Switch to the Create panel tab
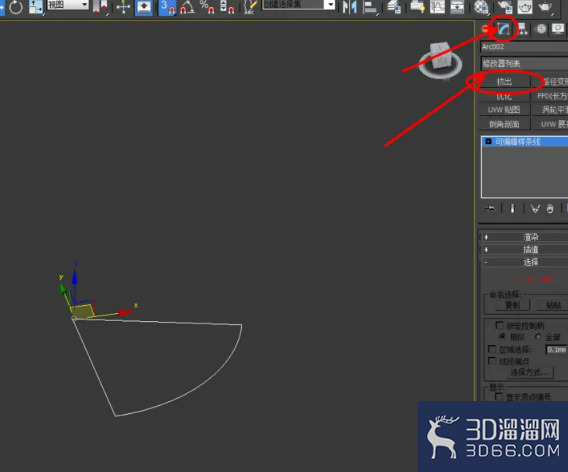 tap(485, 29)
